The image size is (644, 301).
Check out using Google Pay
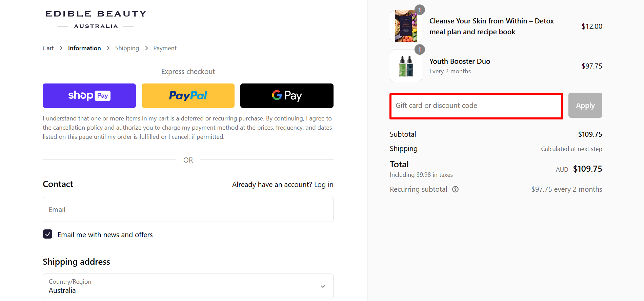point(287,96)
